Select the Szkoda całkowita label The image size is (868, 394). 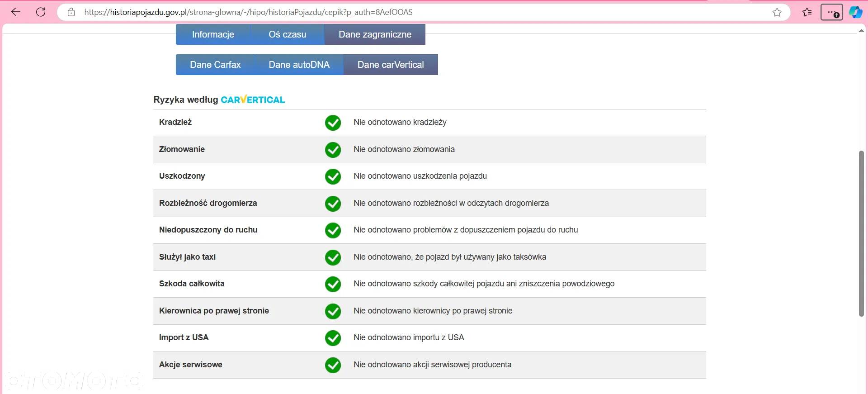coord(192,284)
